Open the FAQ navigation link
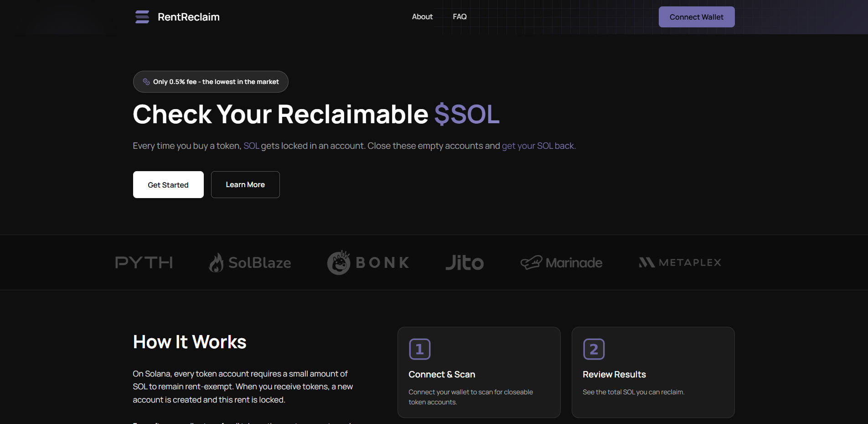This screenshot has width=868, height=424. [x=460, y=17]
